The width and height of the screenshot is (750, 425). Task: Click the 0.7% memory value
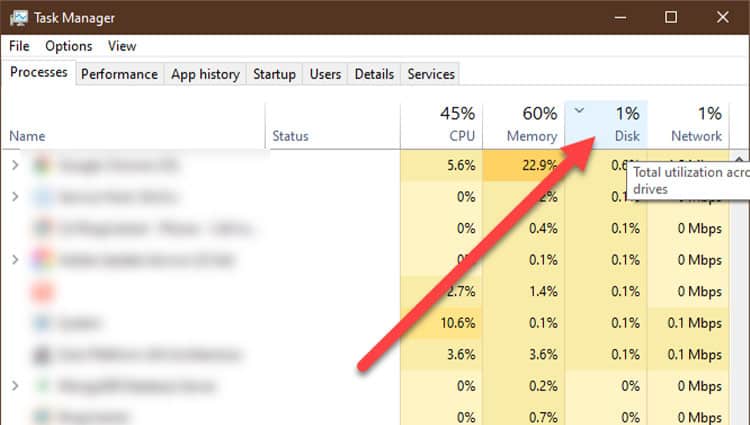(543, 417)
